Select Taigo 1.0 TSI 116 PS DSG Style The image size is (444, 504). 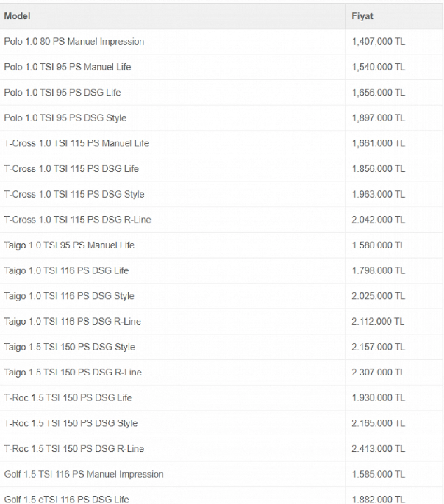click(69, 296)
